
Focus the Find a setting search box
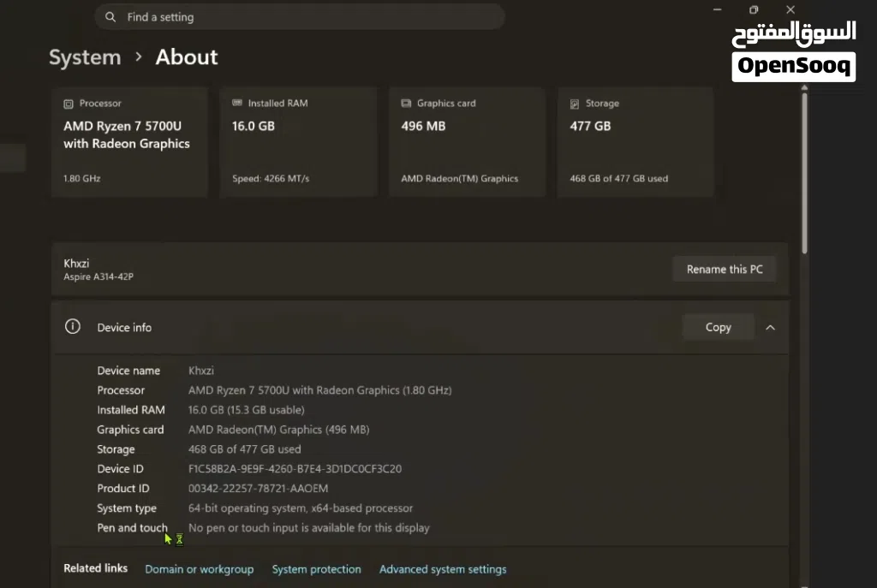tap(300, 17)
